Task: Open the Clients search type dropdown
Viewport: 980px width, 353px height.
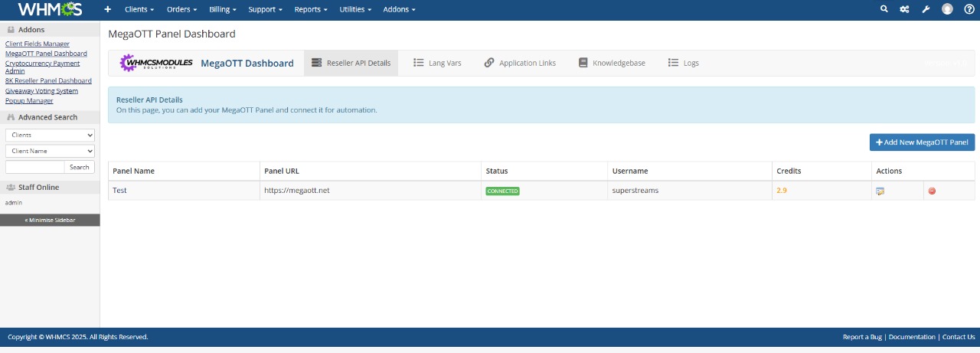Action: coord(50,135)
